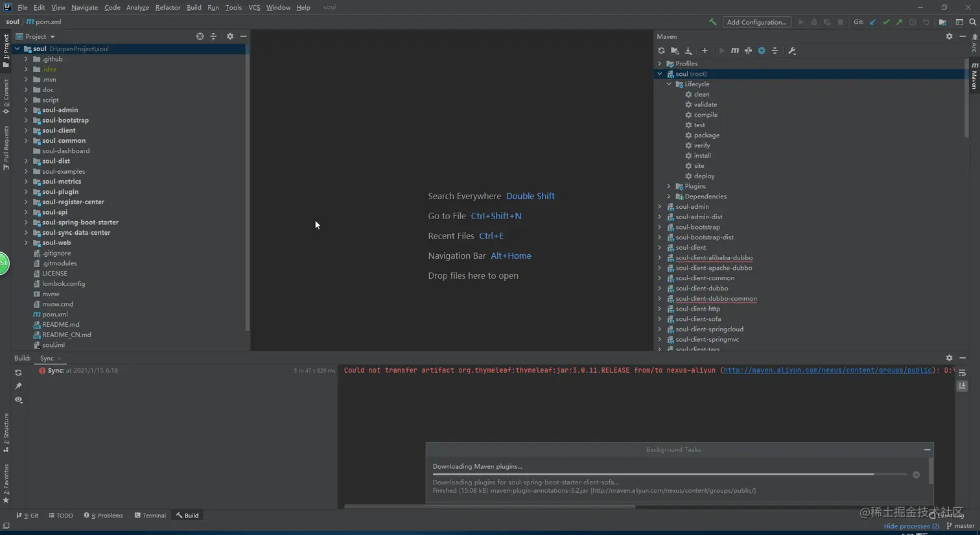This screenshot has width=980, height=535.
Task: Open the Build panel settings gear
Action: tap(949, 358)
